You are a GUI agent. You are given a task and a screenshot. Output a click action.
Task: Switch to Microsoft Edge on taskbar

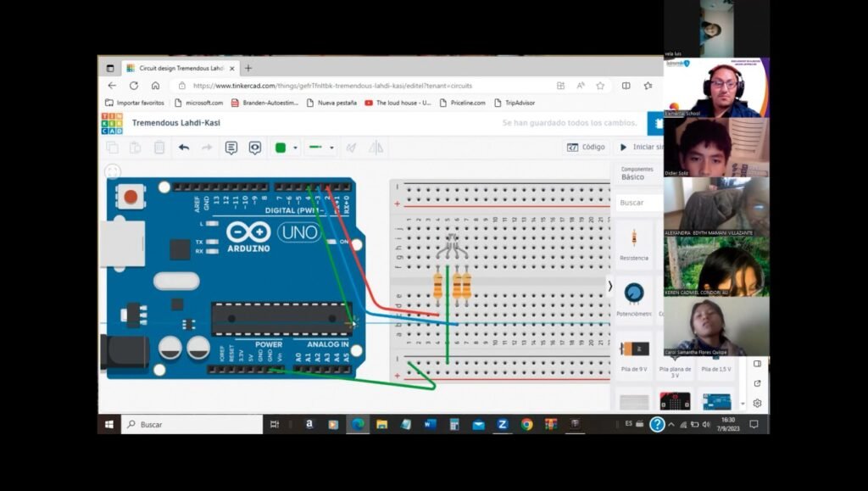[358, 425]
